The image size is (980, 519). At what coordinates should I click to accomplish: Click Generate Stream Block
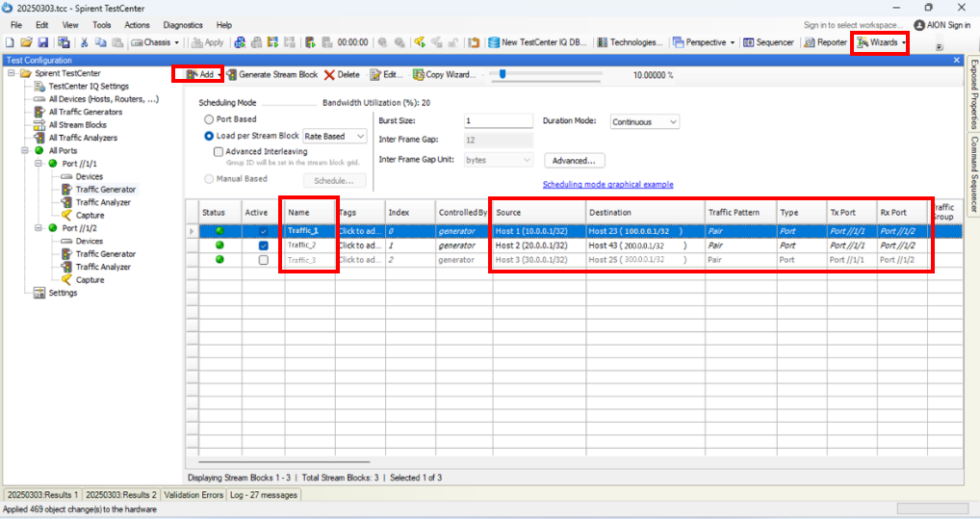click(x=271, y=74)
